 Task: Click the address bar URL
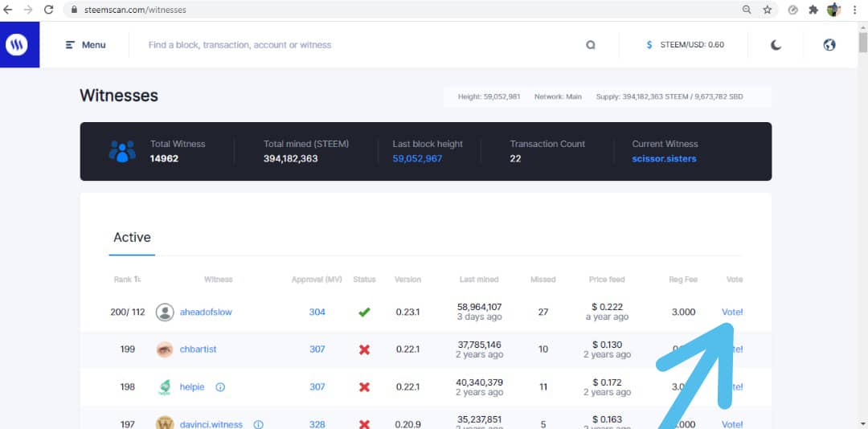click(x=134, y=10)
